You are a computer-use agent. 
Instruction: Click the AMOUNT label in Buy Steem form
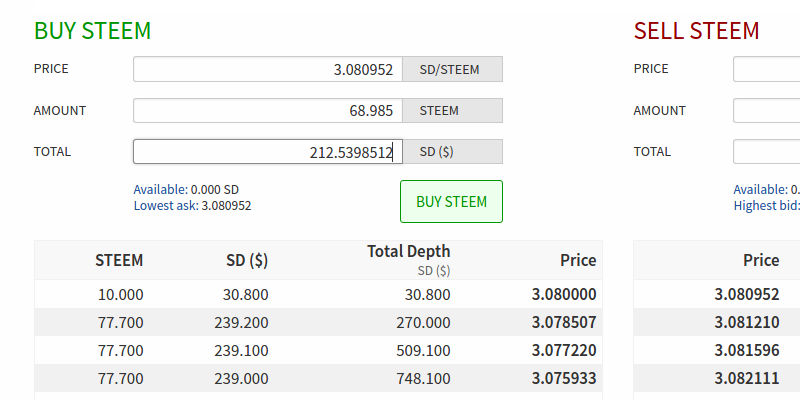[x=60, y=110]
